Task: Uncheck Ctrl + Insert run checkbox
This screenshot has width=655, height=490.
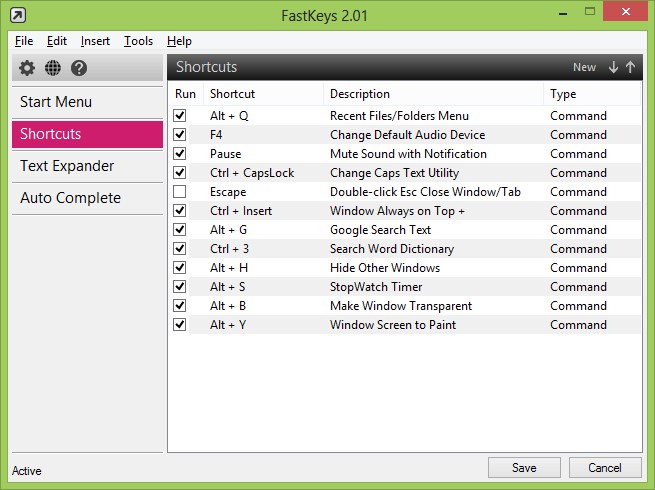Action: click(x=180, y=211)
